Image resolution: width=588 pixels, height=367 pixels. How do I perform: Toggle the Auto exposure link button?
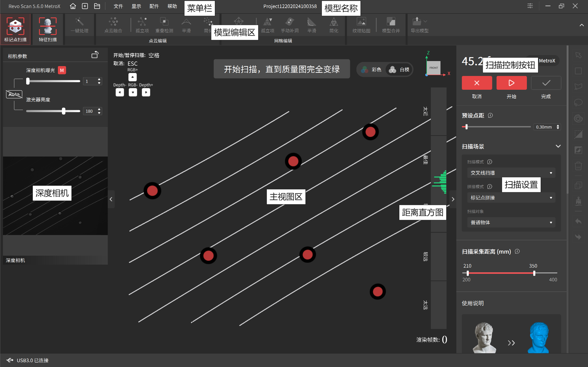click(x=14, y=94)
